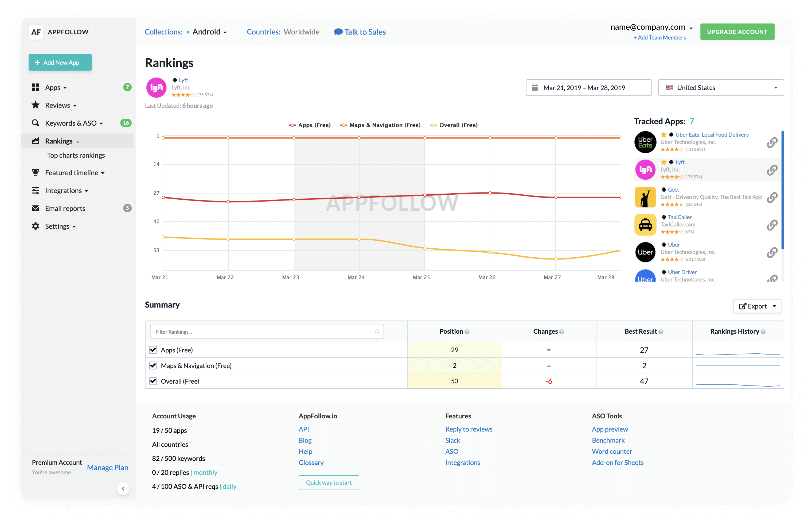The width and height of the screenshot is (812, 524).
Task: Uncheck the Overall (Free) checkbox
Action: point(153,381)
